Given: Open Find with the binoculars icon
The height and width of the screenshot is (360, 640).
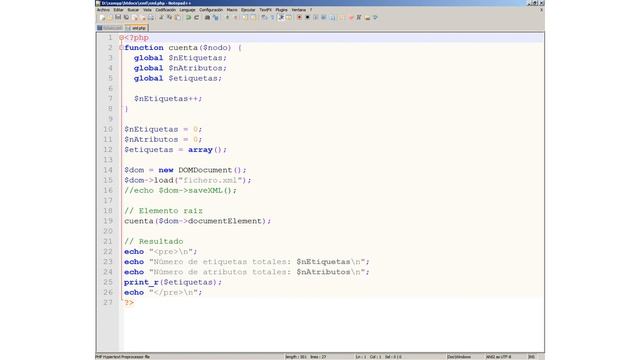Looking at the screenshot, I should (x=207, y=18).
